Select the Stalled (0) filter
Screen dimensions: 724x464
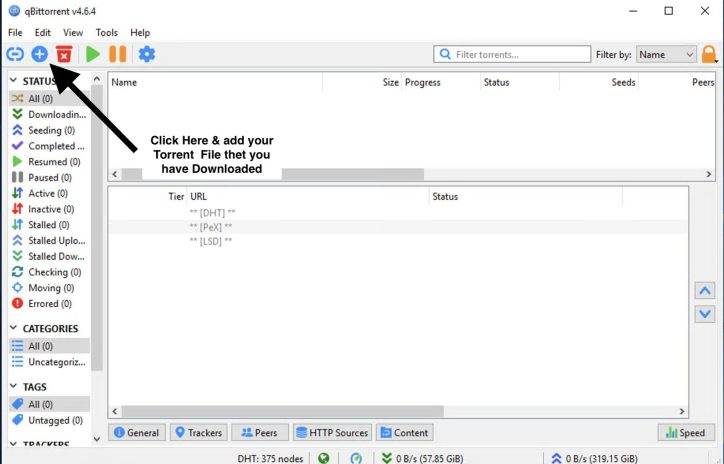(x=49, y=225)
